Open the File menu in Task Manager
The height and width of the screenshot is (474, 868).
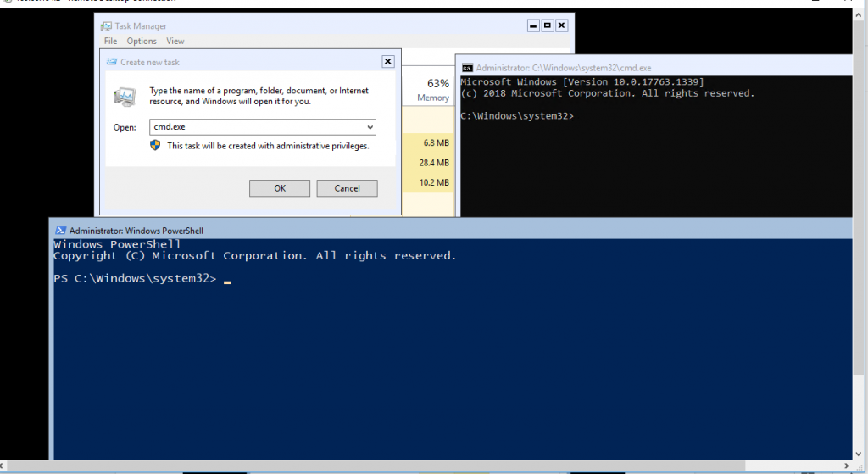(110, 41)
